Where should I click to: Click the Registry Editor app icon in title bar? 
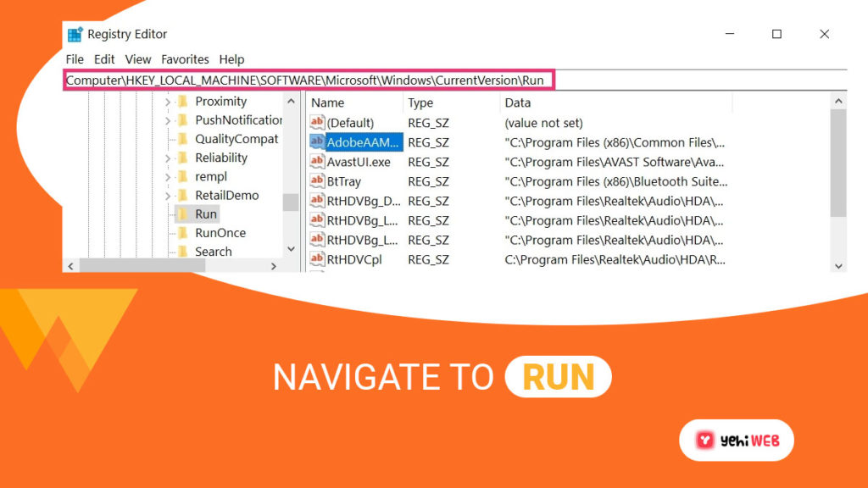pos(75,35)
